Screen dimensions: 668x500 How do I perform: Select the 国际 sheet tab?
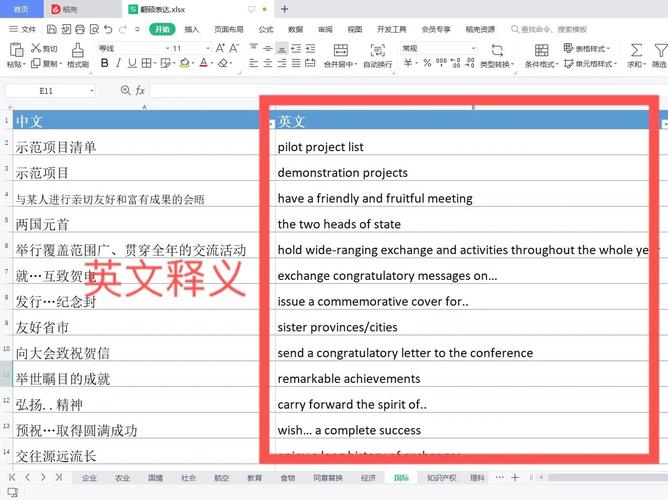(401, 478)
